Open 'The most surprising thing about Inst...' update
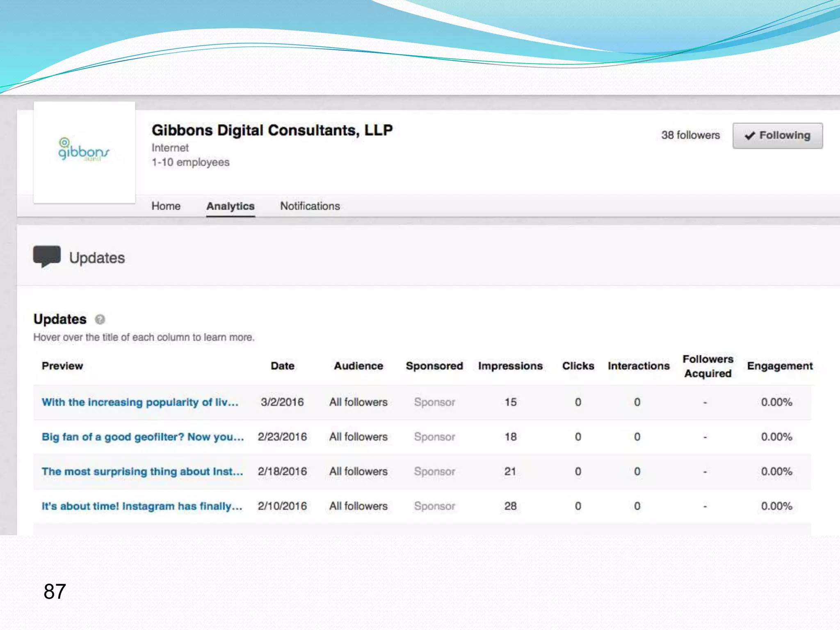Viewport: 840px width, 630px height. [142, 471]
